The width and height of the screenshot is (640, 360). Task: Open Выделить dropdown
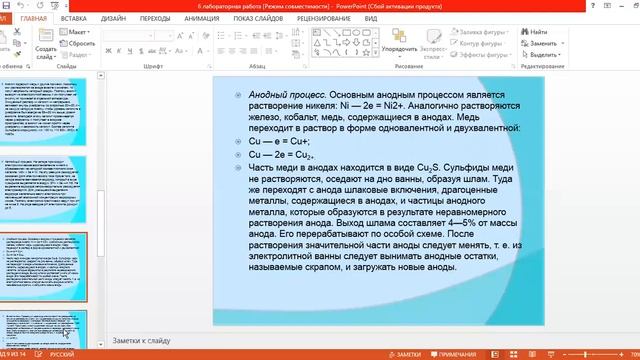coord(541,54)
